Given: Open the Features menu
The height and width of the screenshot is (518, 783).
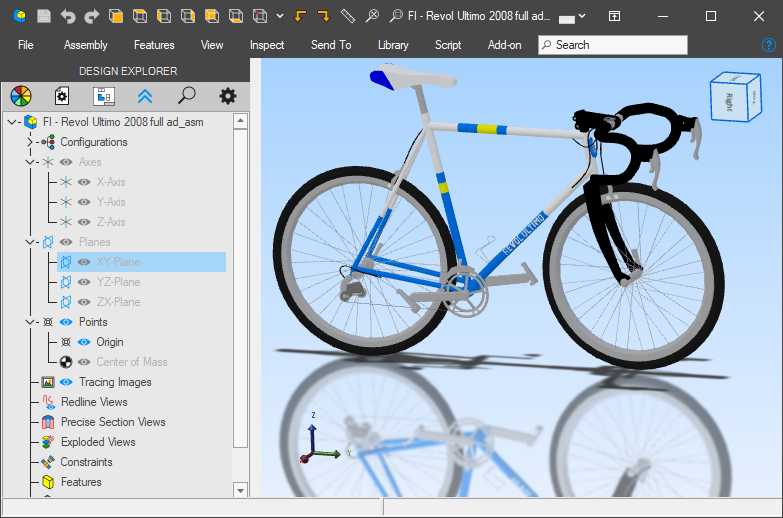Looking at the screenshot, I should coord(154,45).
